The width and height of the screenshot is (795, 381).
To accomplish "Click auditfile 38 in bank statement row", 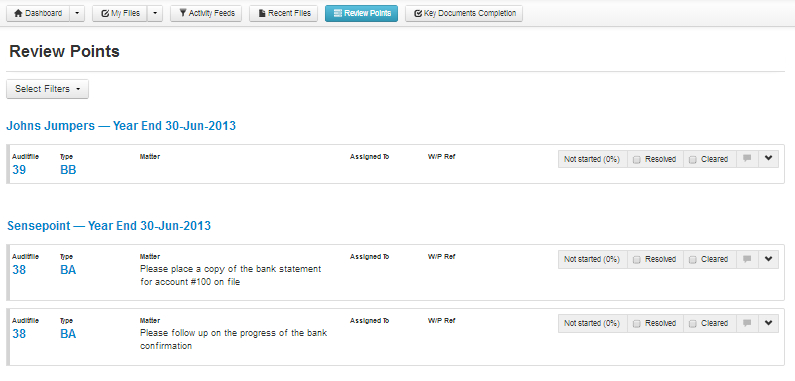I will 19,270.
